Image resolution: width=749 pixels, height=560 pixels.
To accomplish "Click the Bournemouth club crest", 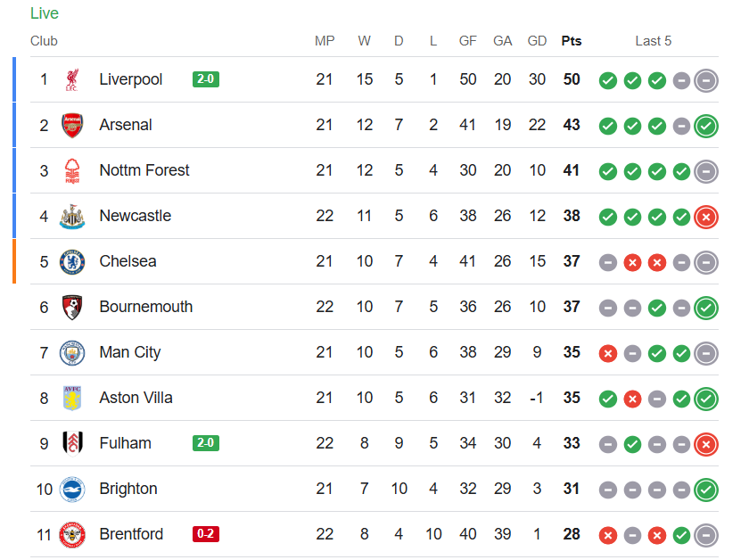I will pyautogui.click(x=72, y=308).
